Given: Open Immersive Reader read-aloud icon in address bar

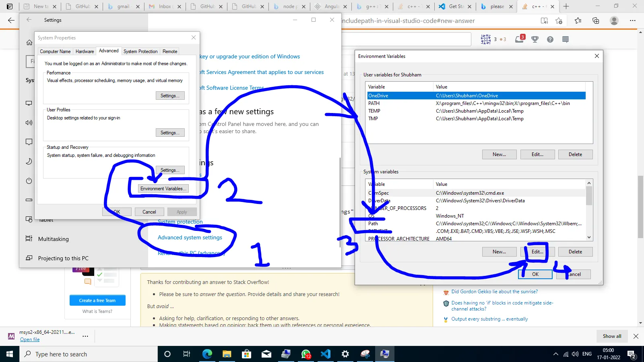Looking at the screenshot, I should click(x=544, y=21).
